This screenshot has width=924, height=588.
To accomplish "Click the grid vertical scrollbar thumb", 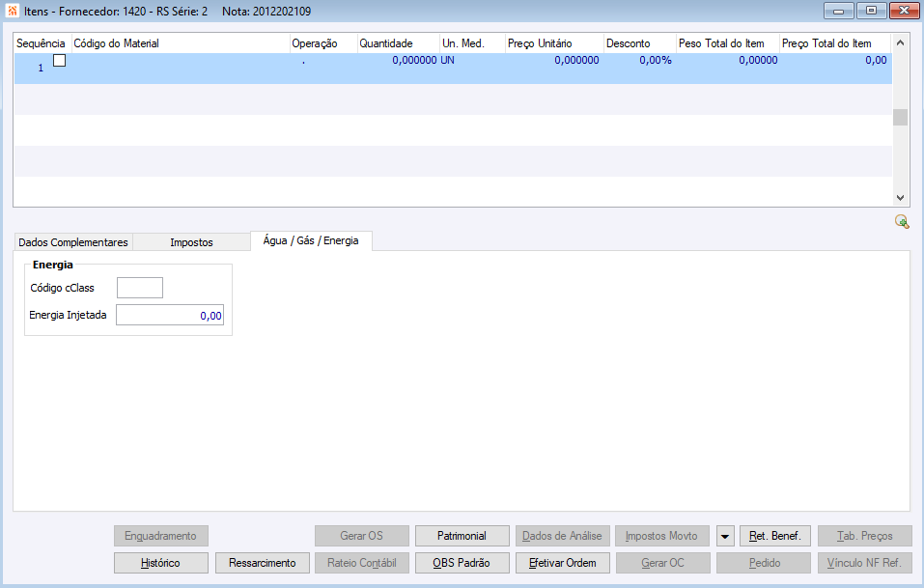I will point(900,117).
